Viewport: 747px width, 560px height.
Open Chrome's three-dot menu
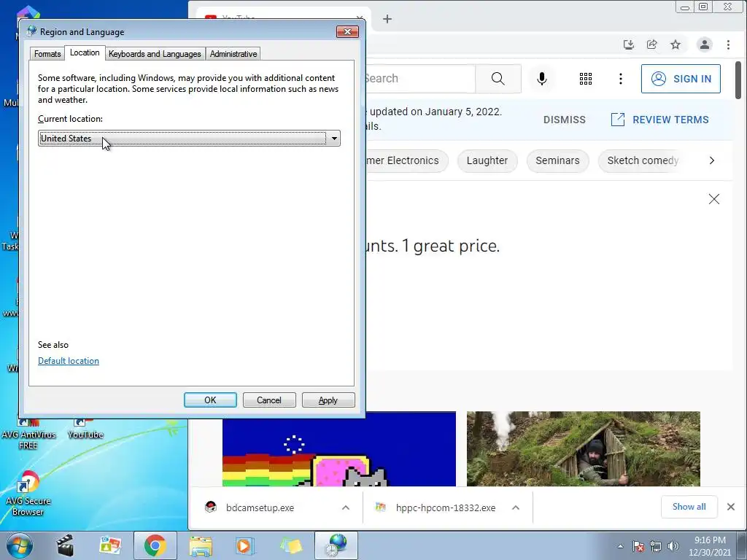(x=728, y=44)
